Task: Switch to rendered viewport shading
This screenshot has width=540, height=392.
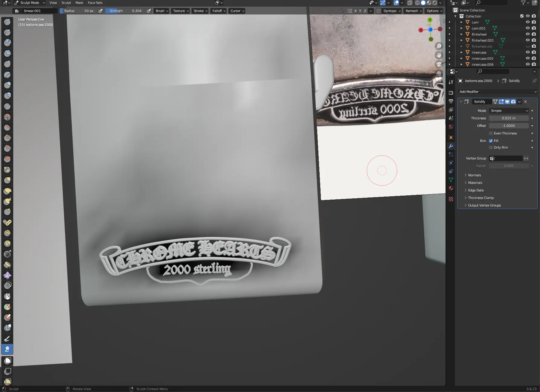Action: click(x=435, y=3)
